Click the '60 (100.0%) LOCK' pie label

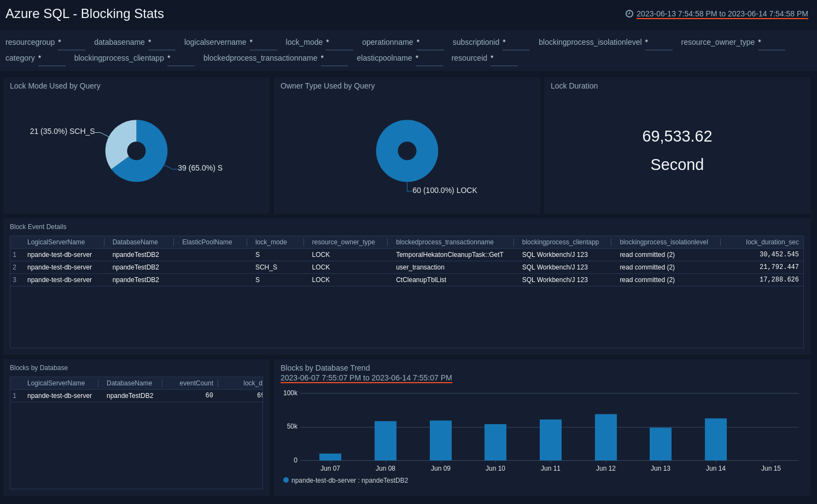[x=445, y=190]
